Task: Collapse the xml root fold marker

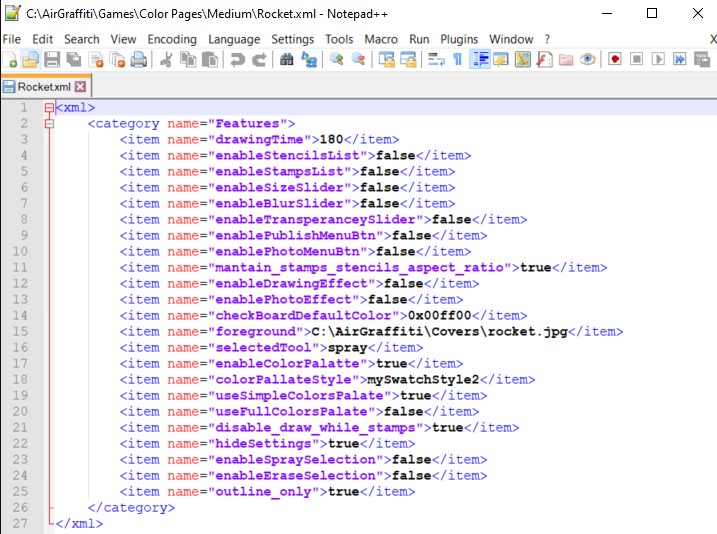Action: [49, 107]
